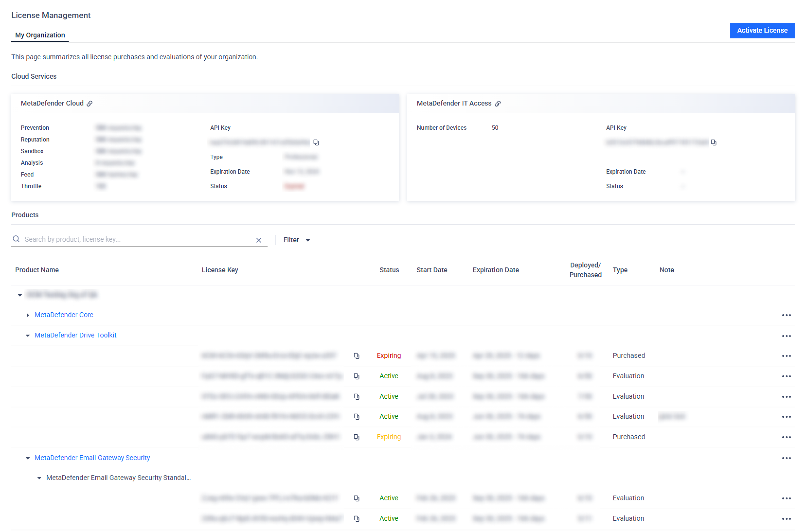Copy key of first Active Drive Toolkit row

pos(356,376)
